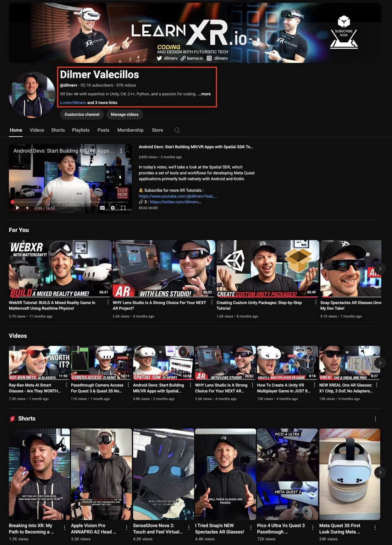Open options for I Tried Snap's Spectacles short
The height and width of the screenshot is (545, 392).
click(251, 528)
